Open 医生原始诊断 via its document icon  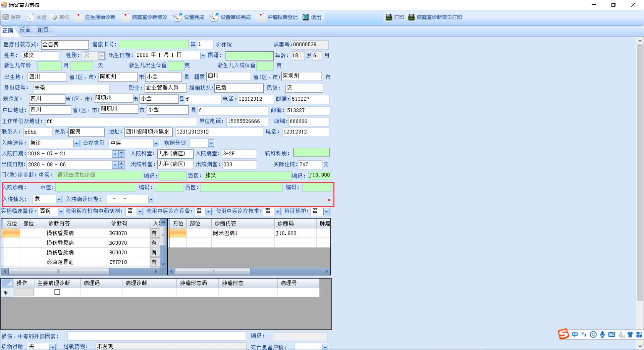[x=78, y=17]
